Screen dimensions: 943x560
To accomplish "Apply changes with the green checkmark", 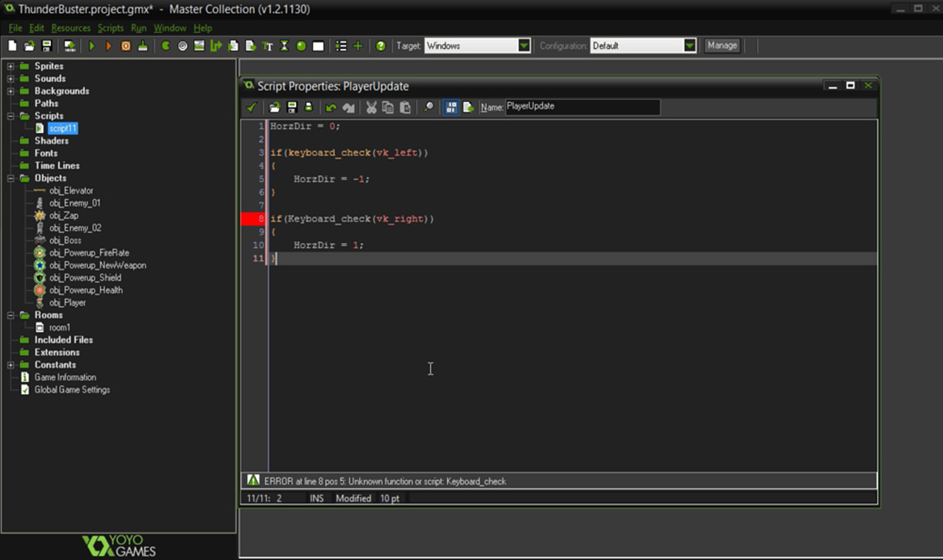I will pos(251,107).
